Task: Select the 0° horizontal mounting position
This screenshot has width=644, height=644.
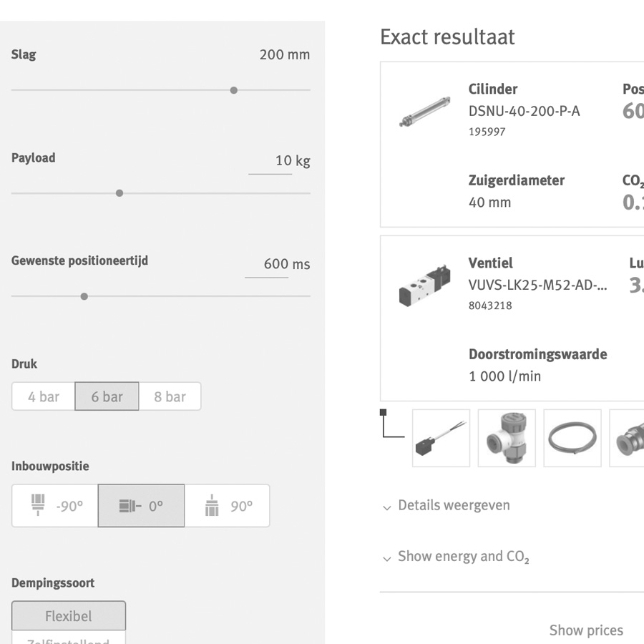Action: pyautogui.click(x=141, y=506)
